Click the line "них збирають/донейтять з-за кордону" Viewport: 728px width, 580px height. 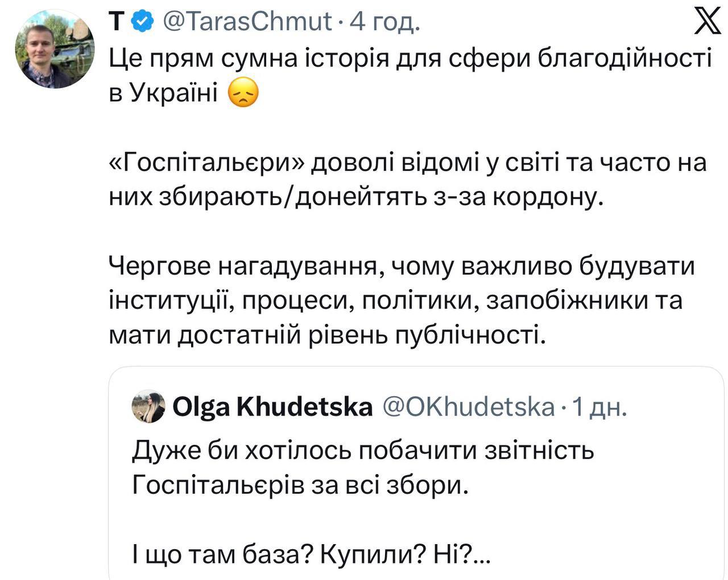(x=355, y=197)
